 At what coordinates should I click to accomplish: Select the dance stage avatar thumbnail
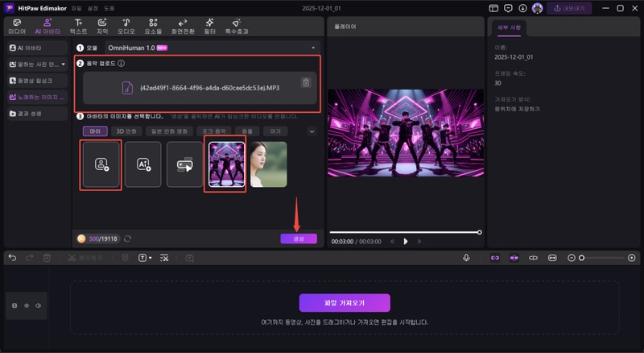227,164
